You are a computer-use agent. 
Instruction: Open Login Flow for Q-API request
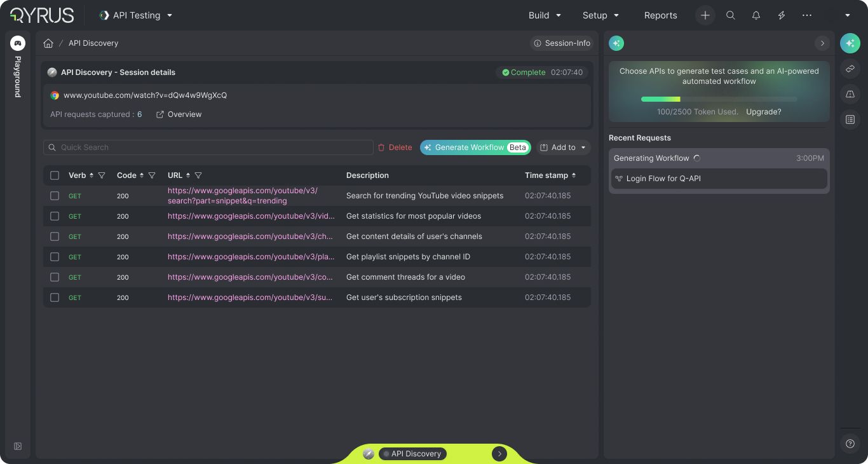click(x=719, y=179)
